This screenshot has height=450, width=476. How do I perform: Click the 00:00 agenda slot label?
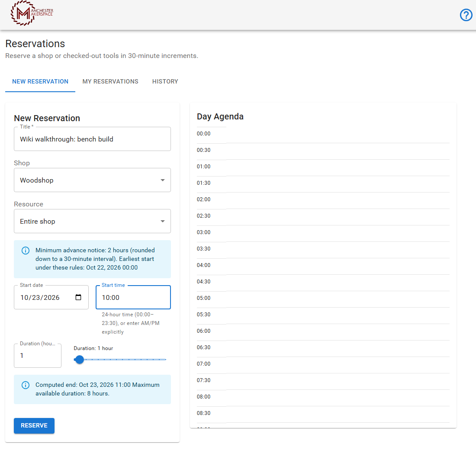pyautogui.click(x=203, y=134)
